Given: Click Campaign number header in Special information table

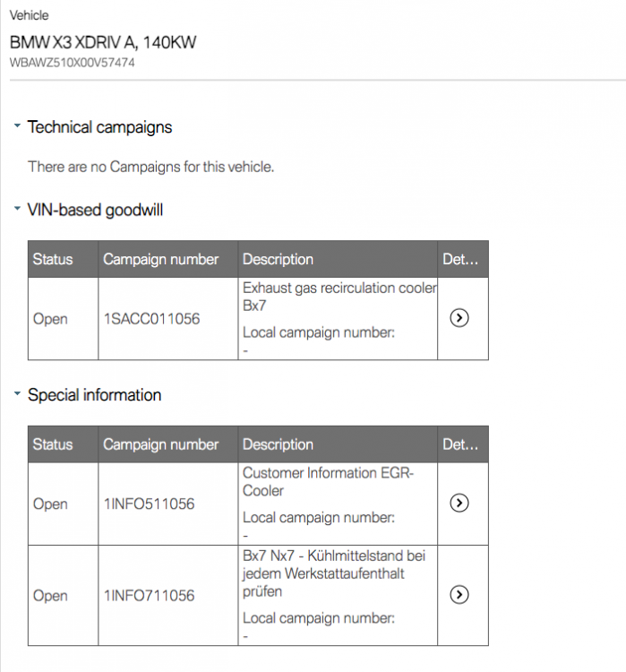Looking at the screenshot, I should [x=160, y=444].
